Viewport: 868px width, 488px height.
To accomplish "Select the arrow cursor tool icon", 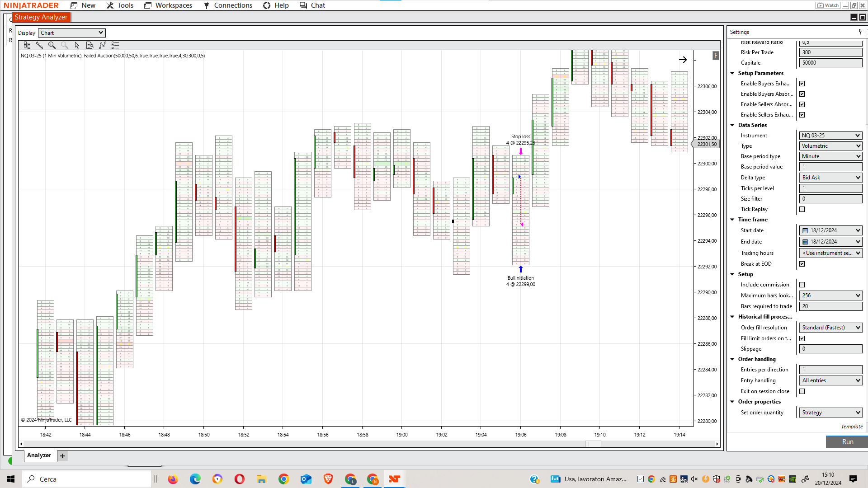I will (x=77, y=45).
